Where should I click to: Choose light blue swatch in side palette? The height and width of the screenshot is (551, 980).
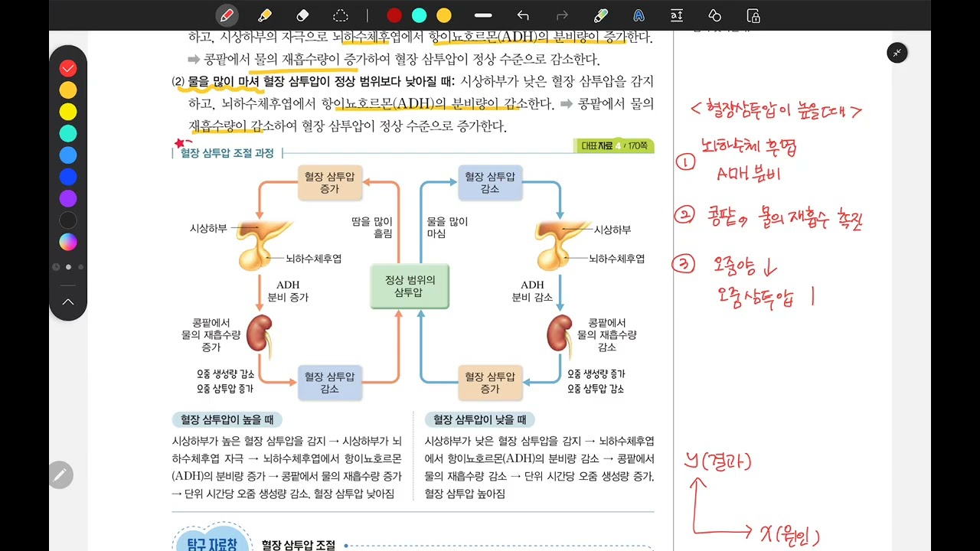(68, 155)
